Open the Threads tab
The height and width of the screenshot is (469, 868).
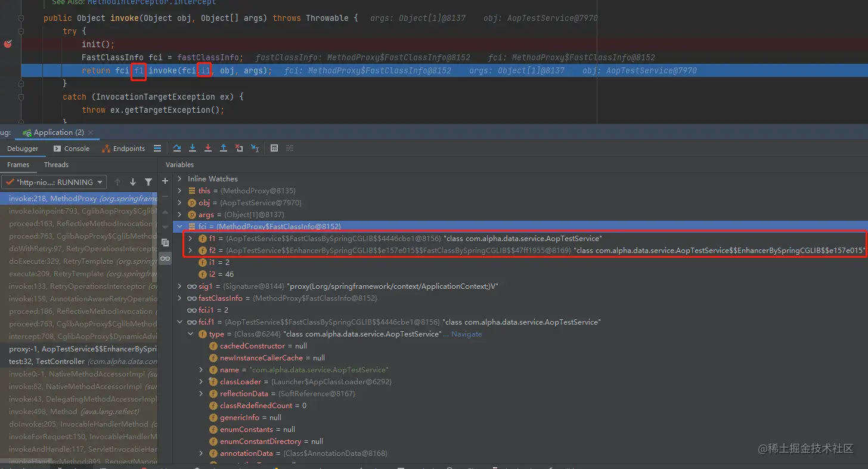[56, 165]
